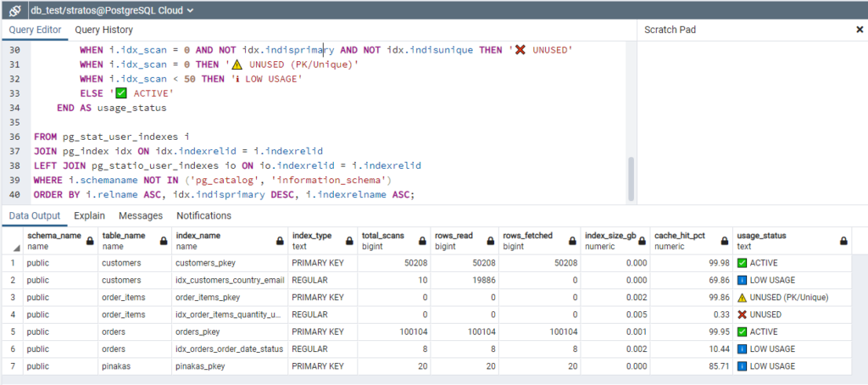The width and height of the screenshot is (868, 385).
Task: Click the orders_pkey cell
Action: click(229, 332)
